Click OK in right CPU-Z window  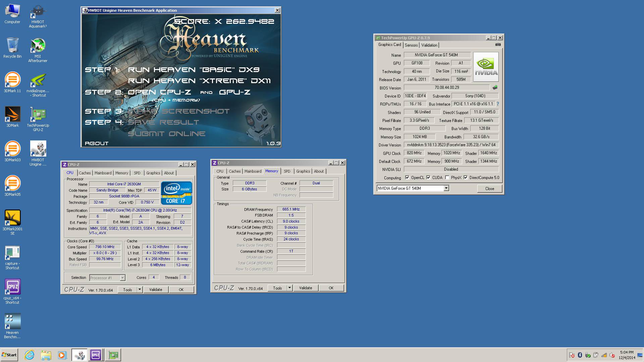tap(331, 288)
